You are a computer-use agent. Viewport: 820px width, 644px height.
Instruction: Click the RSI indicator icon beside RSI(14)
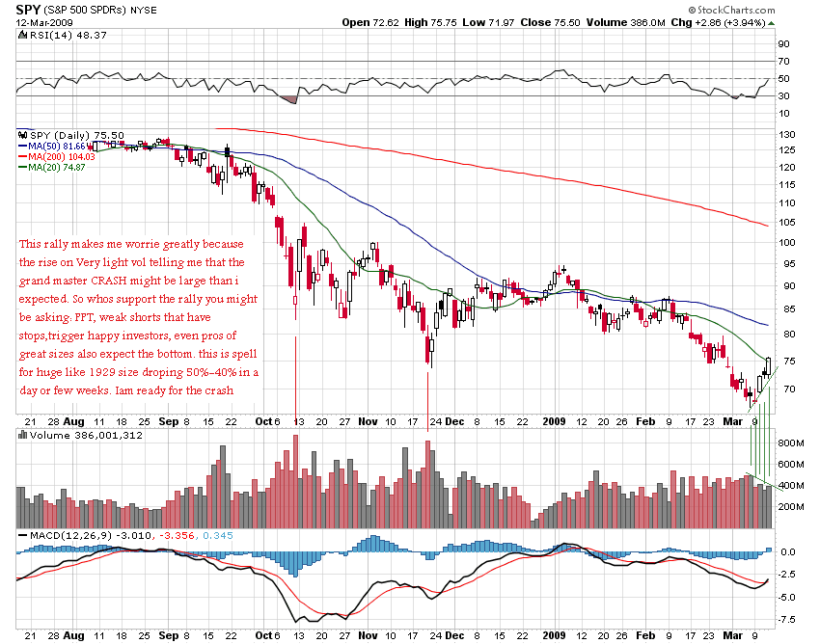[22, 35]
